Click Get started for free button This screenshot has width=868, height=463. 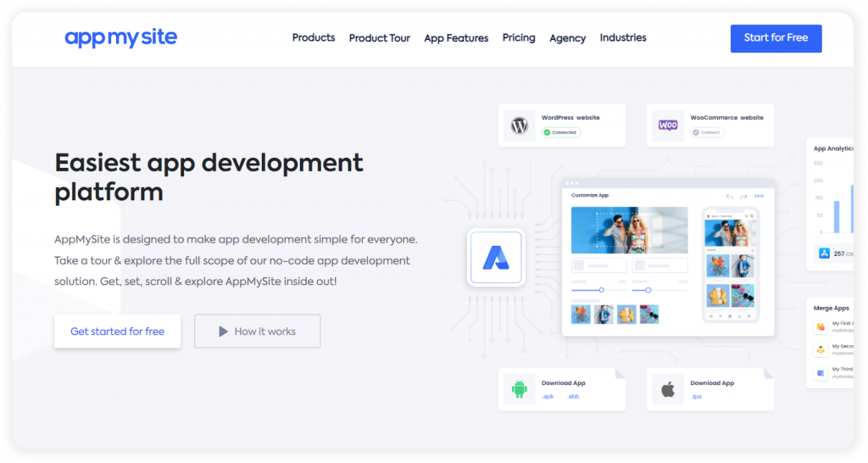[117, 332]
